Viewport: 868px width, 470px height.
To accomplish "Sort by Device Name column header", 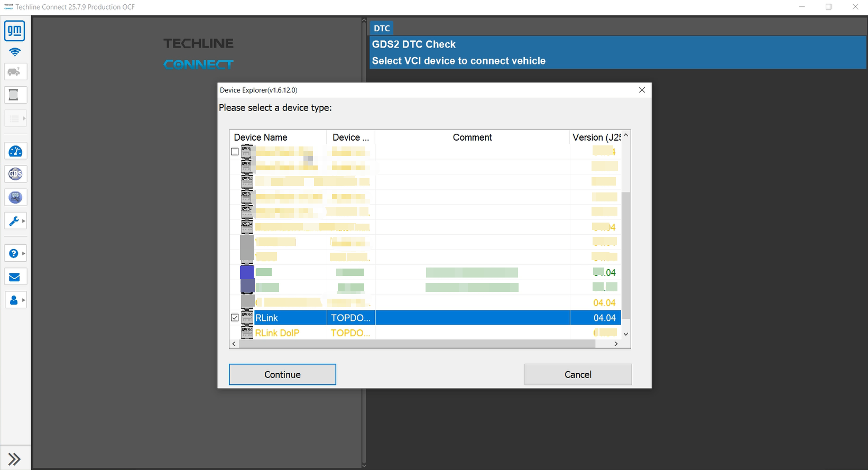I will [261, 137].
